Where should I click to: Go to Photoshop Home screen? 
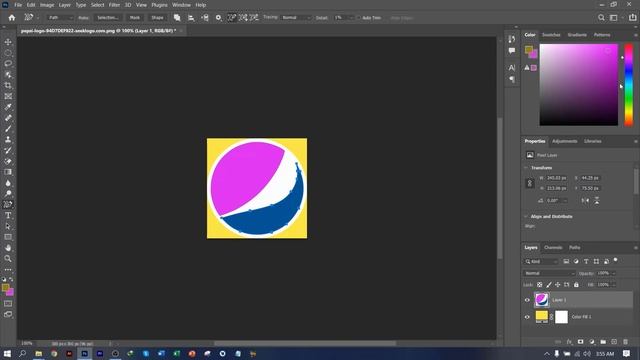pos(12,18)
